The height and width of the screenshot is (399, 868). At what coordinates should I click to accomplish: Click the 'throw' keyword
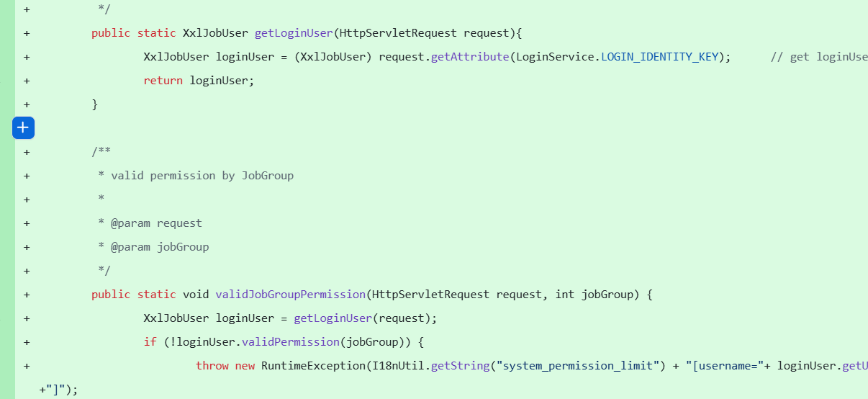click(212, 366)
